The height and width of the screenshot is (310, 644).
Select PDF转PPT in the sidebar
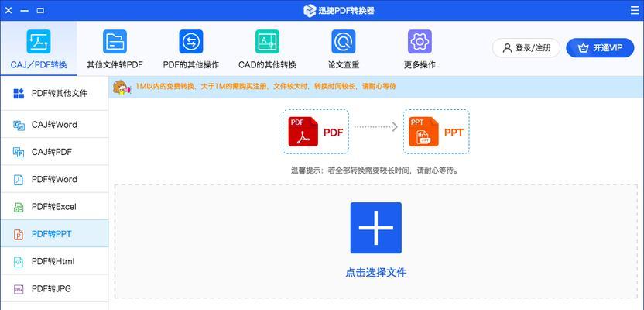54,234
